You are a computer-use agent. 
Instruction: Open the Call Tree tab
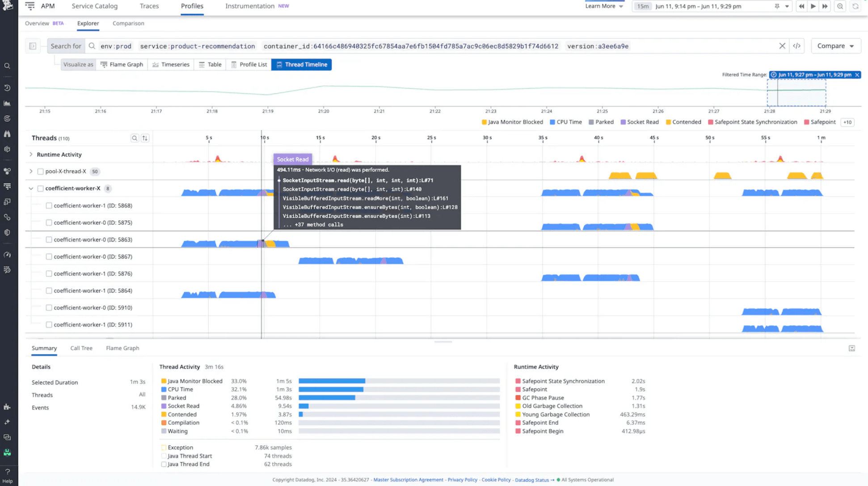(81, 348)
